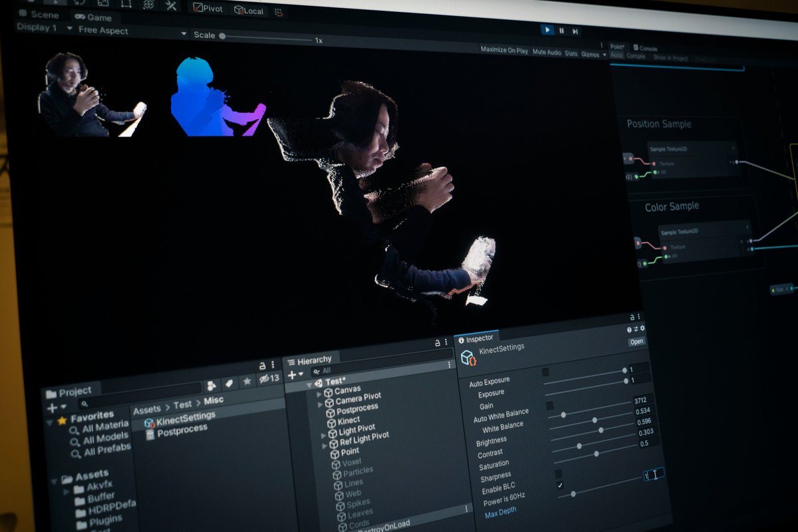Toggle Maximize On Play

pyautogui.click(x=504, y=51)
